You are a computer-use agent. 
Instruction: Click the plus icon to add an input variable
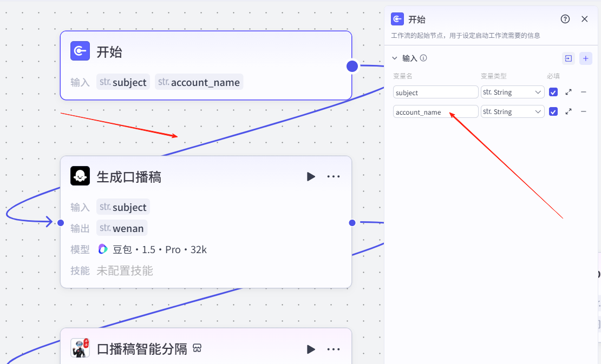585,58
